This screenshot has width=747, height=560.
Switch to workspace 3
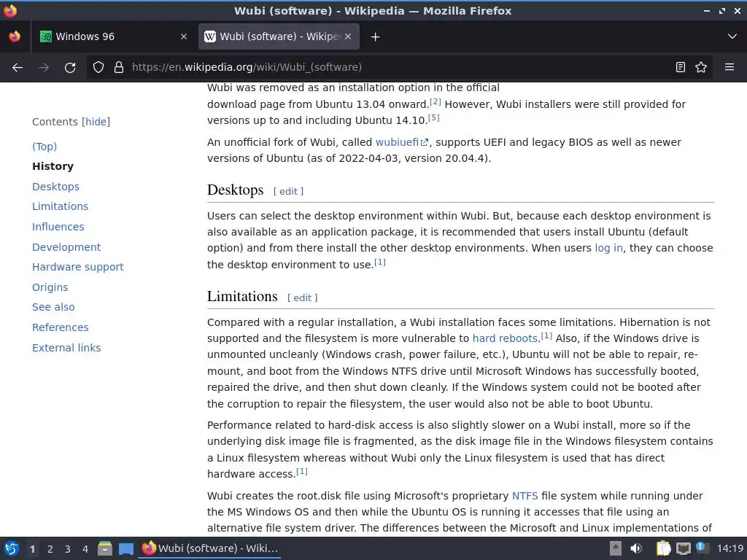point(68,549)
